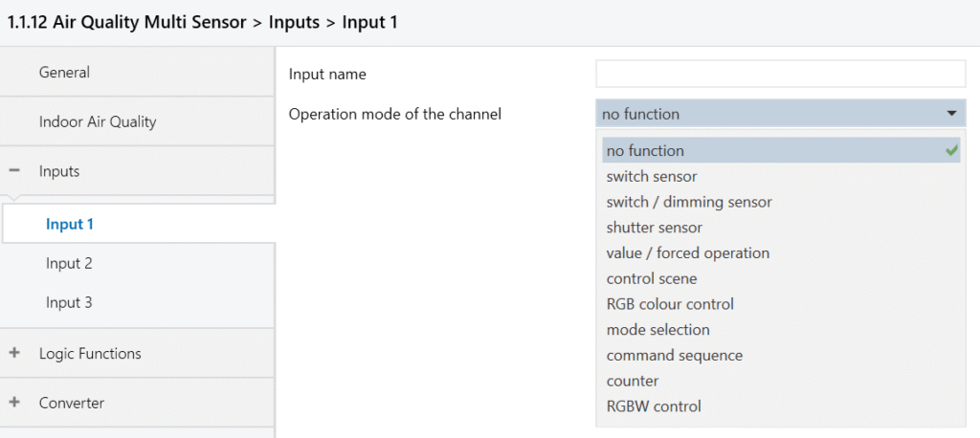Image resolution: width=980 pixels, height=438 pixels.
Task: Click the Operation mode dropdown arrow
Action: point(951,114)
